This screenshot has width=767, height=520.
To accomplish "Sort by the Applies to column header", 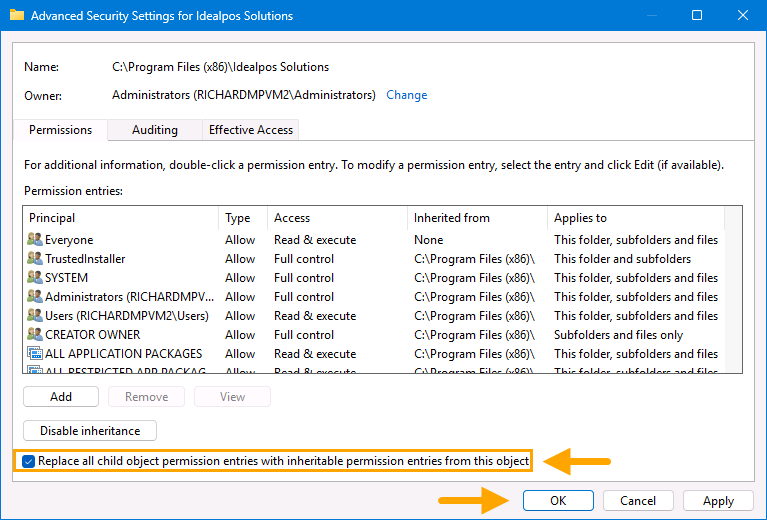I will (636, 218).
